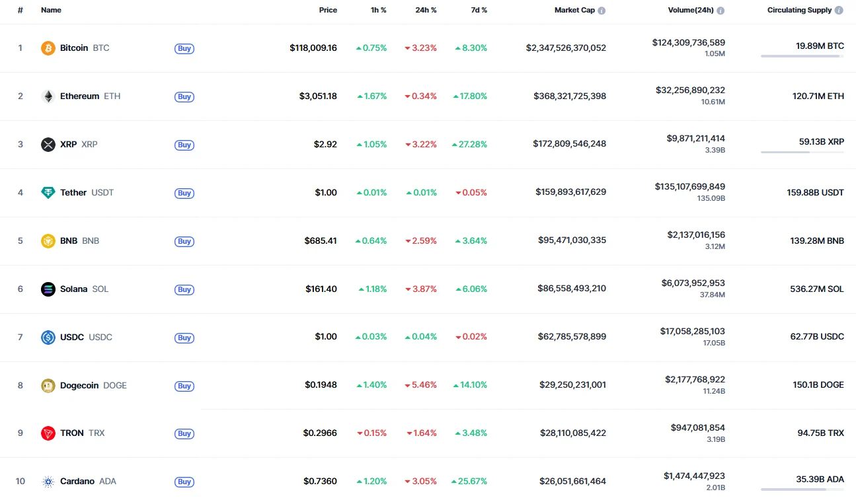Open Circulating Supply info icon
856x504 pixels.
(839, 11)
